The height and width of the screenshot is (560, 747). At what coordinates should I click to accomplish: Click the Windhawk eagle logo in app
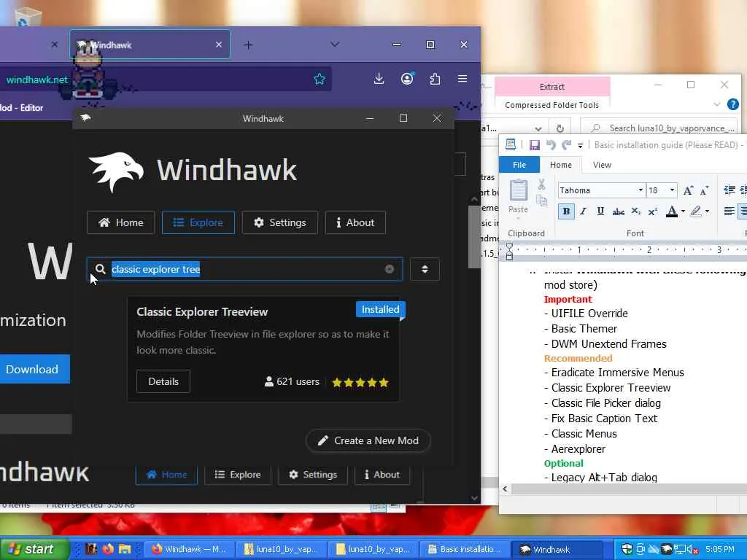point(116,172)
